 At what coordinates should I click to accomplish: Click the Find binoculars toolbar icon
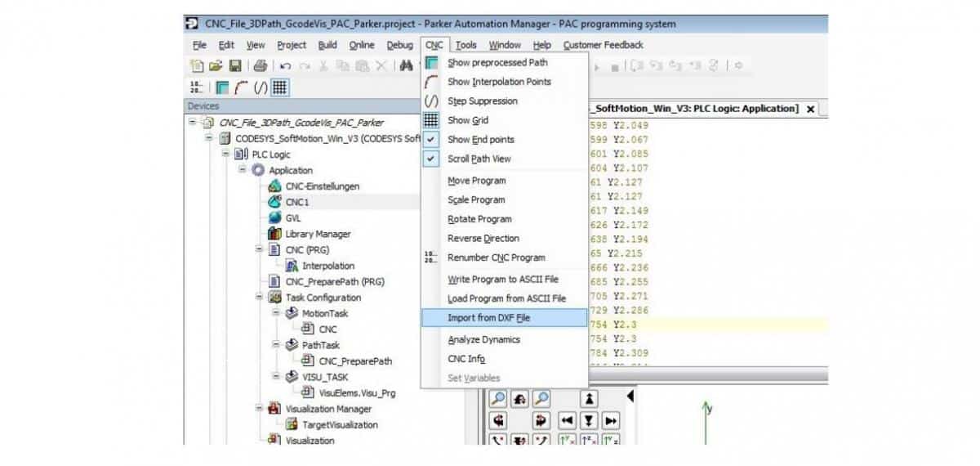click(x=406, y=66)
